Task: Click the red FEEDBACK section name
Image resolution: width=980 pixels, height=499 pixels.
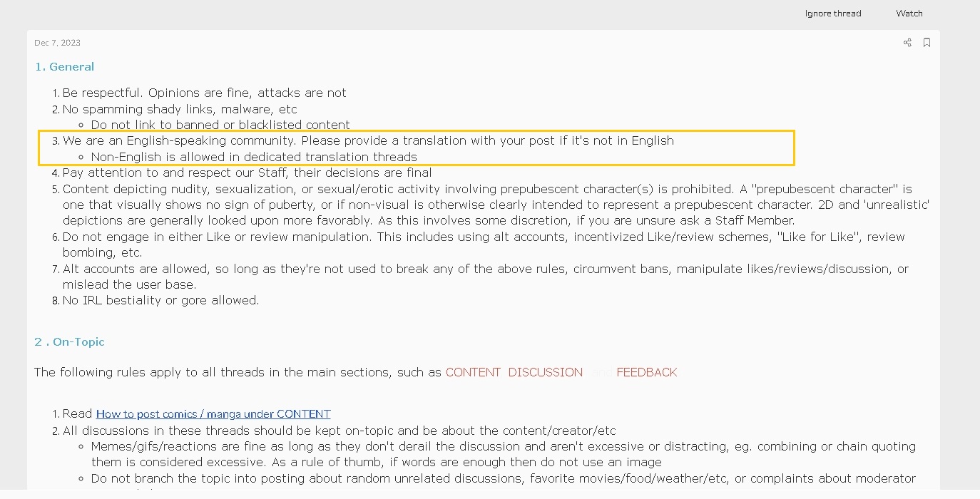Action: coord(646,372)
